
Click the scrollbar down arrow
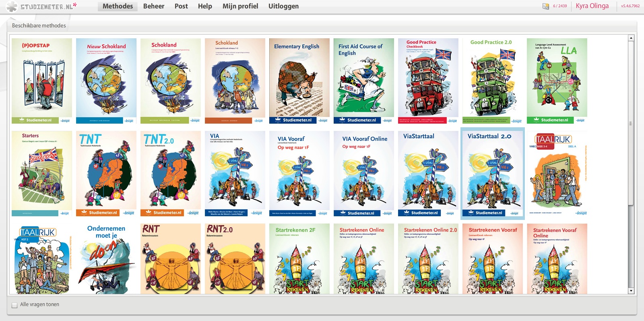tap(631, 290)
